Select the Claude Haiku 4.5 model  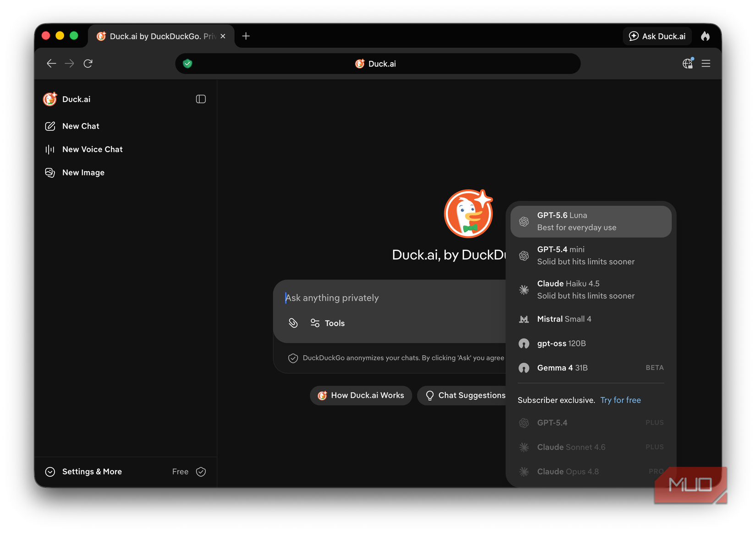591,290
